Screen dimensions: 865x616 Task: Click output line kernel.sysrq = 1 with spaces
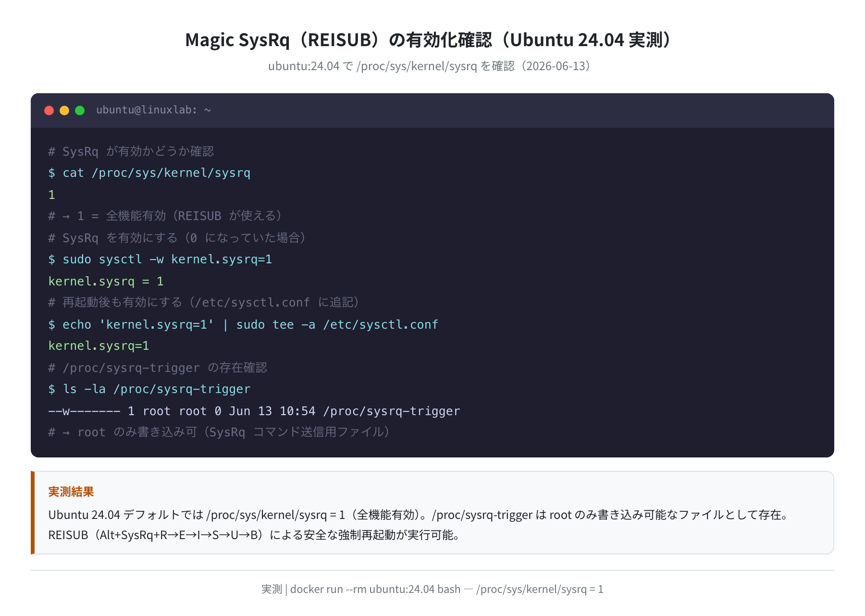coord(106,281)
